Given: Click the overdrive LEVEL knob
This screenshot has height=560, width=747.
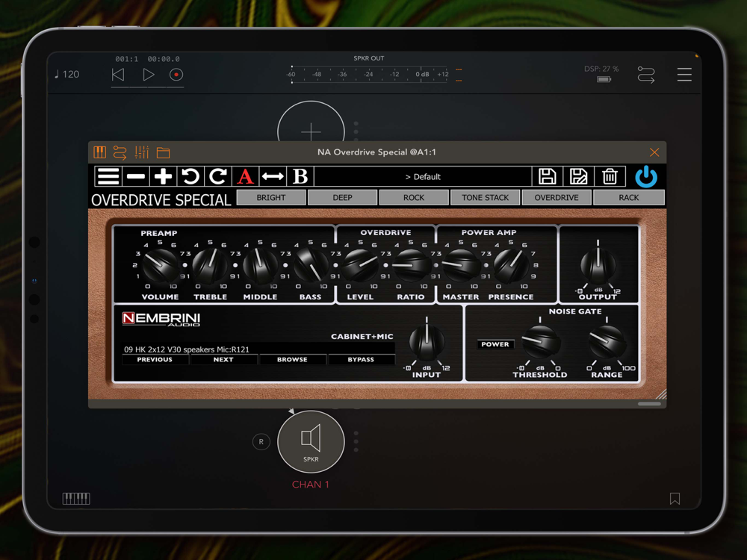Looking at the screenshot, I should click(x=361, y=266).
